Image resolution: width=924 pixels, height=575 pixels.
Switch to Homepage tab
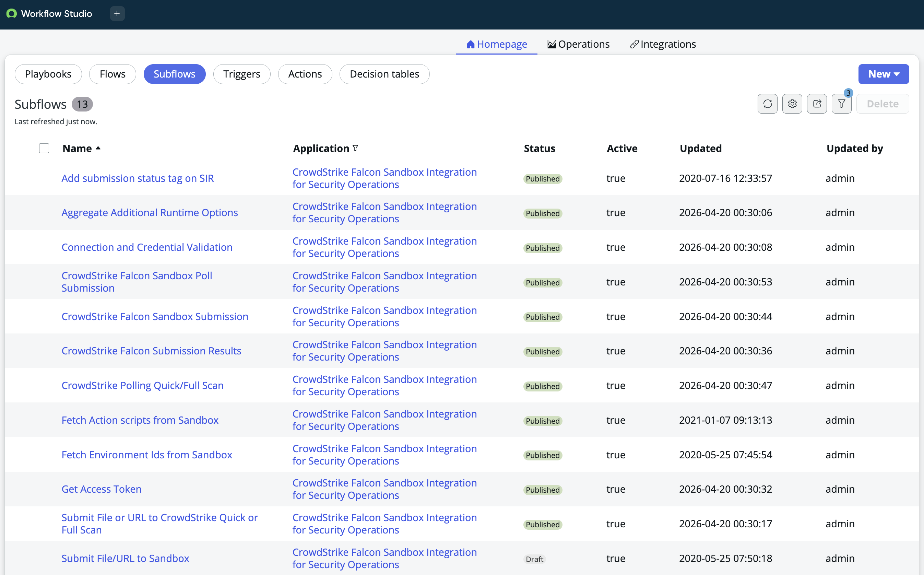coord(496,44)
